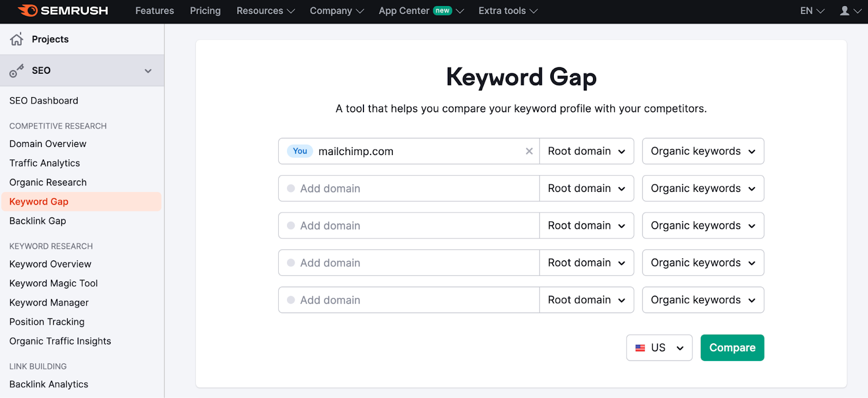Click the 'You' badge in domain field
868x398 pixels.
(x=300, y=151)
